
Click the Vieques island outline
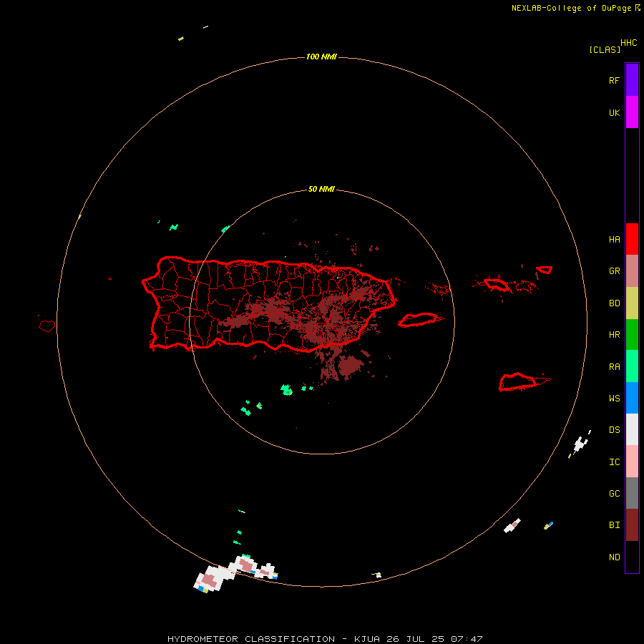tap(418, 320)
